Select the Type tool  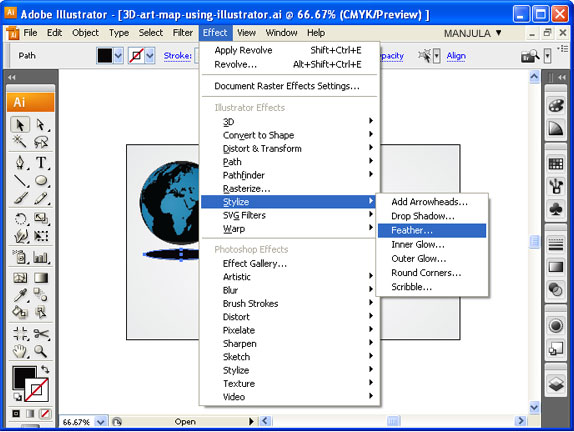pos(41,162)
